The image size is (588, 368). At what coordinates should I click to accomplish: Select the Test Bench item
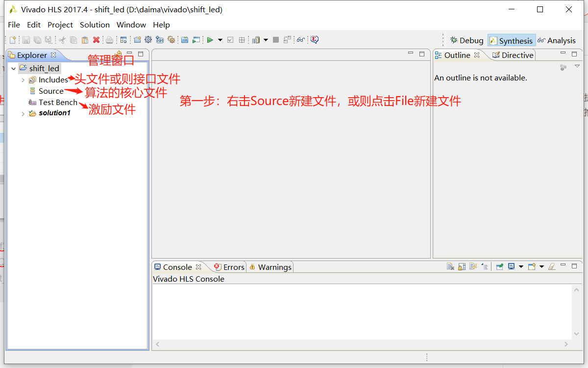53,102
